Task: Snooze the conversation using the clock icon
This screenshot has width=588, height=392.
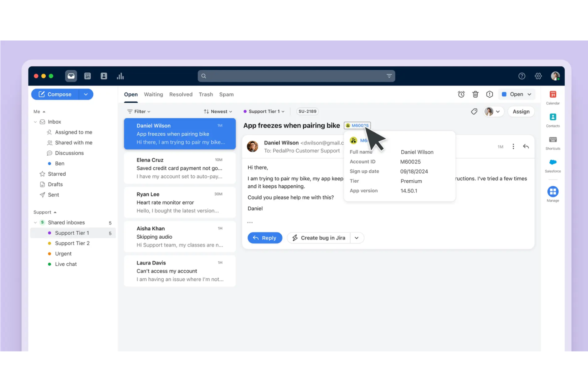Action: pos(461,94)
